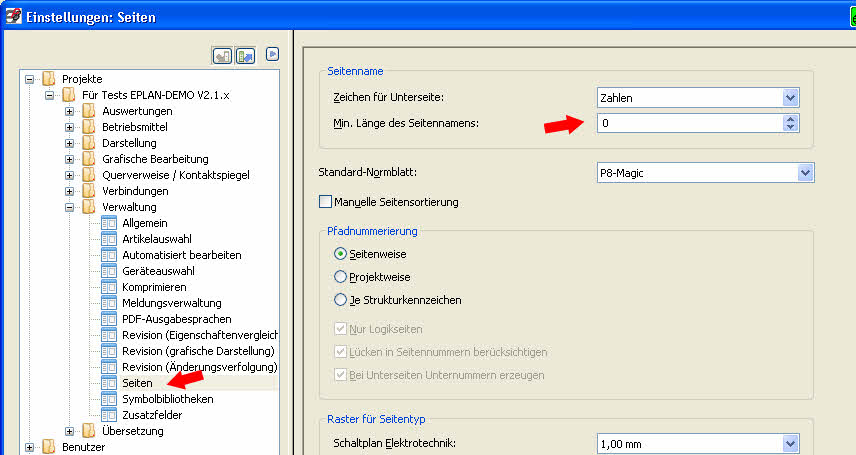Screen dimensions: 856x455
Task: Select Zusatzfelder tree entry
Action: tap(152, 415)
